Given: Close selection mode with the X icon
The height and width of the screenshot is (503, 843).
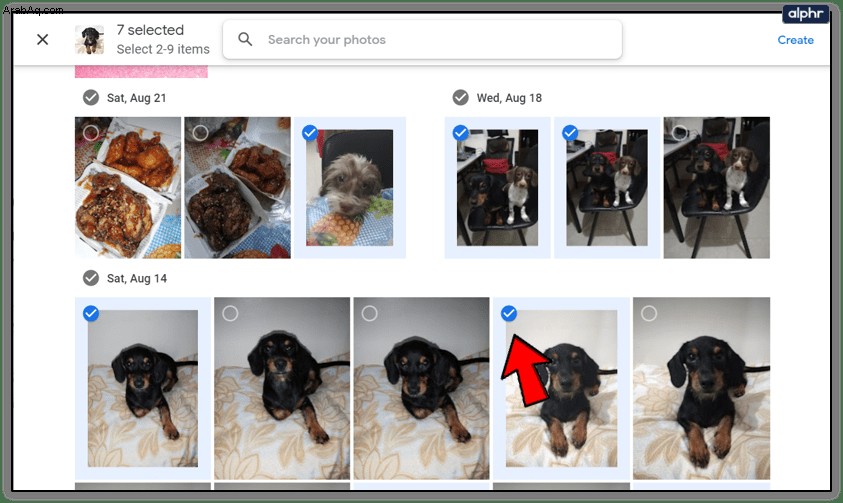Looking at the screenshot, I should pyautogui.click(x=42, y=39).
